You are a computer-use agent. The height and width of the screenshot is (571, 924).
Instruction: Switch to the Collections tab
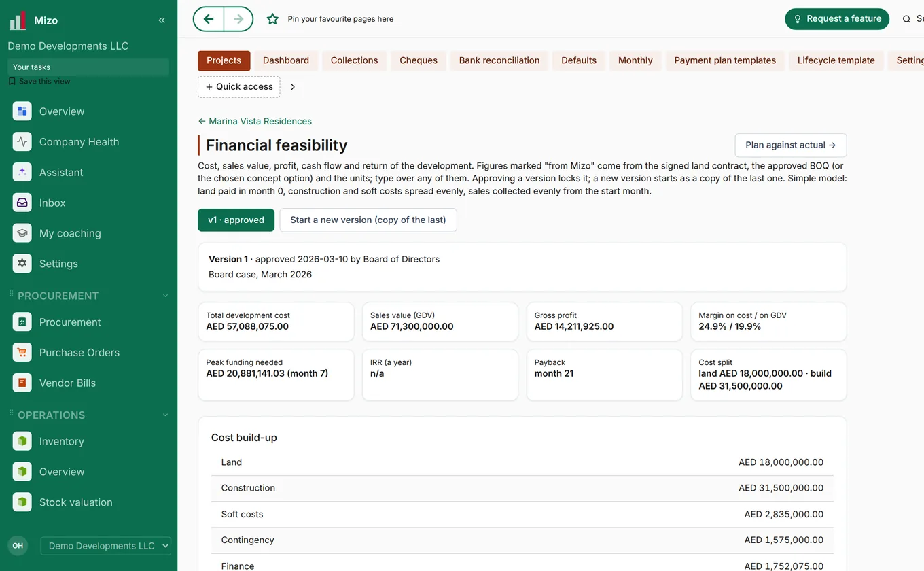(x=354, y=60)
